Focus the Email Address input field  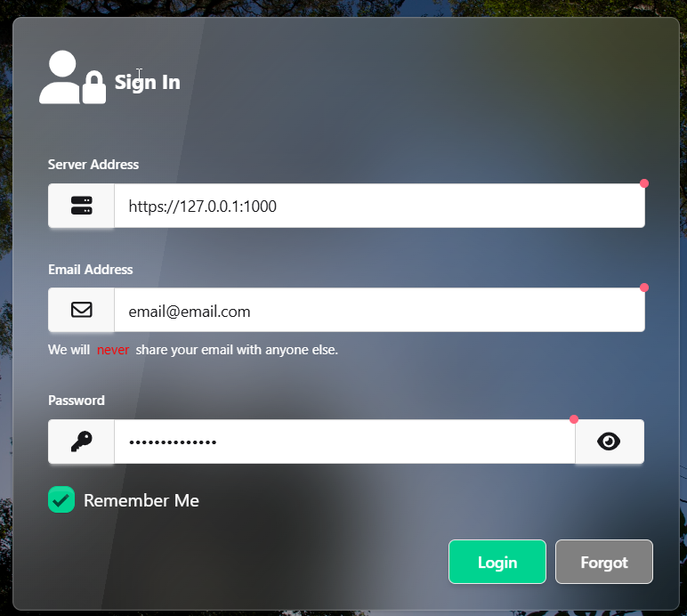379,310
